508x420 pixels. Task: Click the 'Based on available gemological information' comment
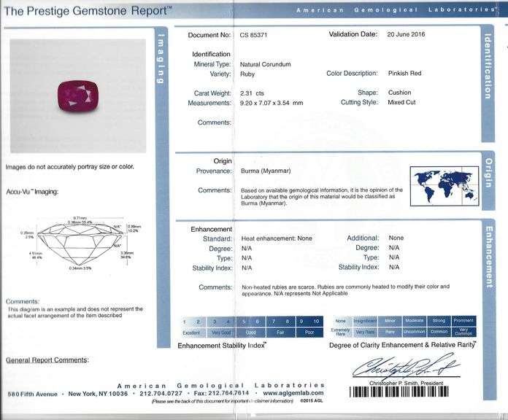322,197
